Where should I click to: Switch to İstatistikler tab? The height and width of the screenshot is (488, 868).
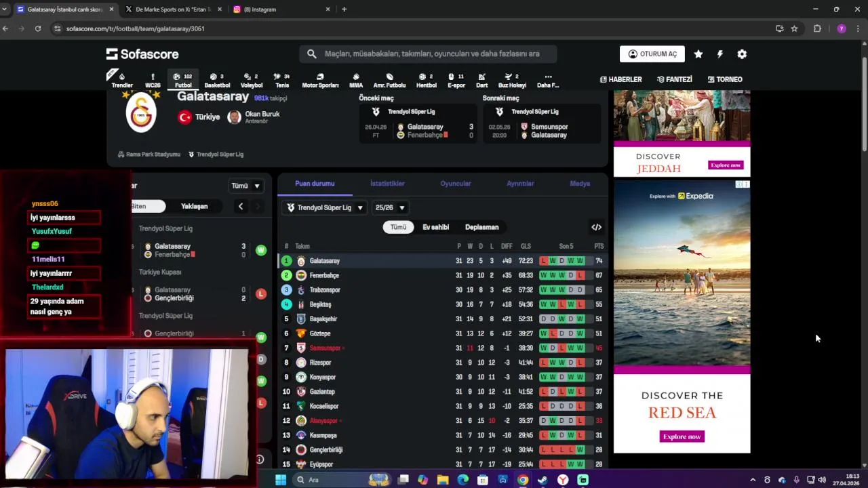pos(387,184)
